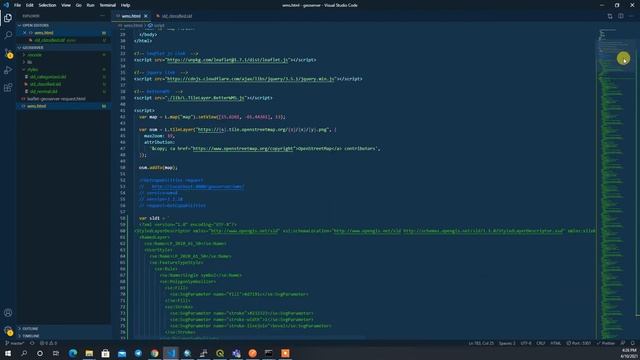Open errors and warnings in status bar
Image resolution: width=640 pixels, height=360 pixels.
pyautogui.click(x=48, y=343)
